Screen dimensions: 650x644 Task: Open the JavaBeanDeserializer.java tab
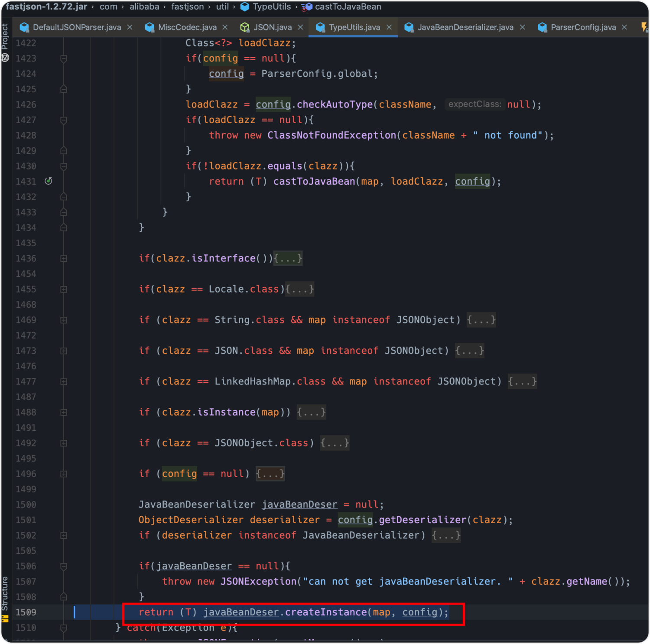click(x=465, y=27)
